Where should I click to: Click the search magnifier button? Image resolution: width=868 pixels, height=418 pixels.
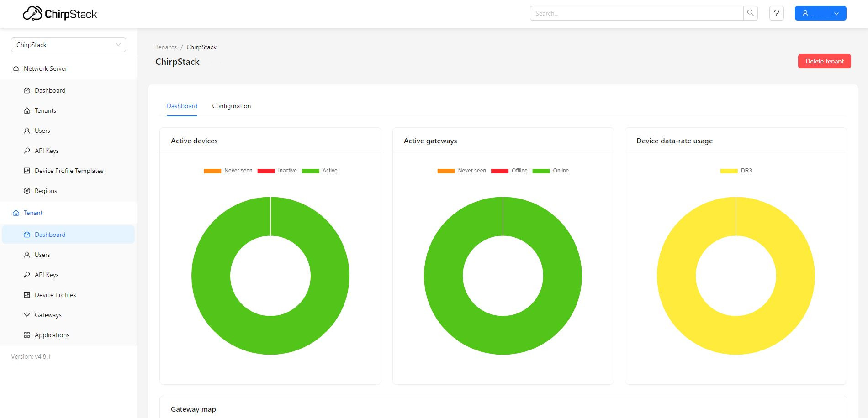pos(751,13)
